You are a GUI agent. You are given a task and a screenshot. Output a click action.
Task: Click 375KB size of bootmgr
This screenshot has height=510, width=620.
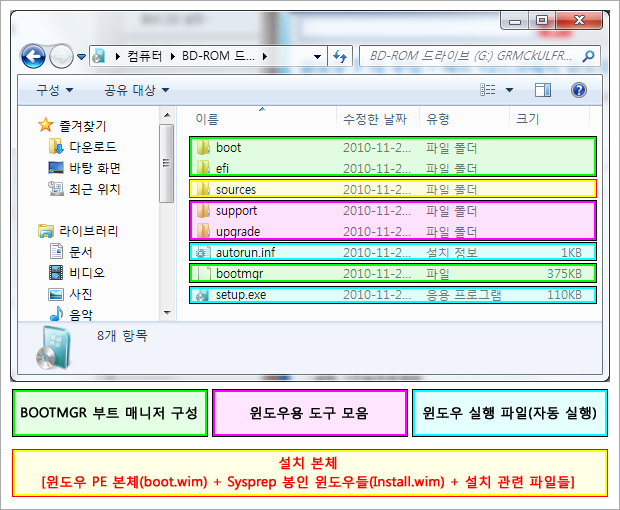point(564,274)
